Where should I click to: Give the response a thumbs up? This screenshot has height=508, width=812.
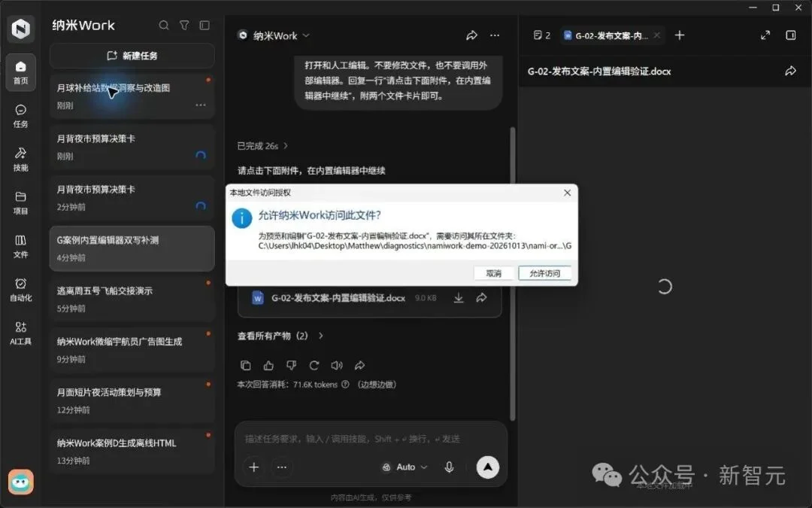[x=268, y=366]
